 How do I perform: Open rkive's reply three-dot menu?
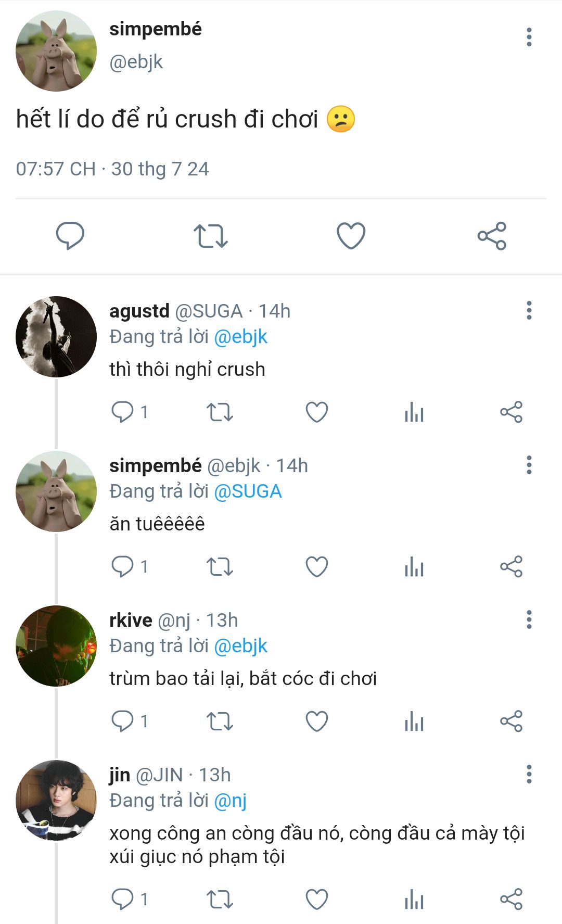[x=529, y=619]
